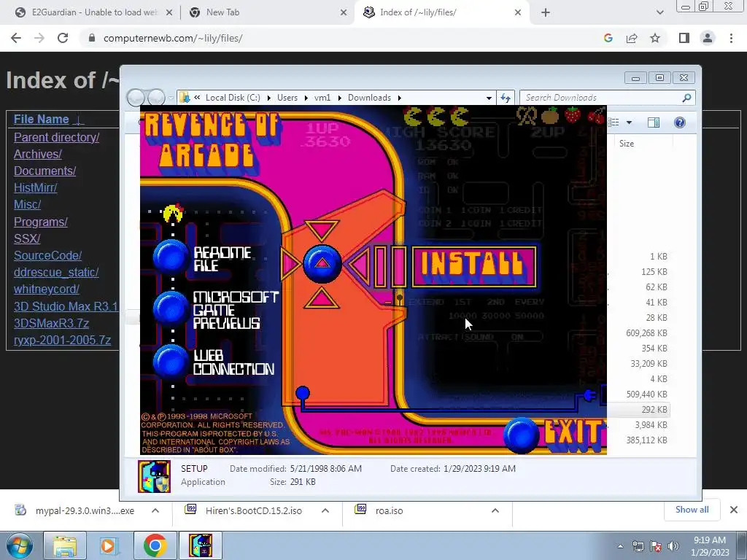This screenshot has width=747, height=560.
Task: Open the SourceCode/ folder link
Action: coord(47,256)
